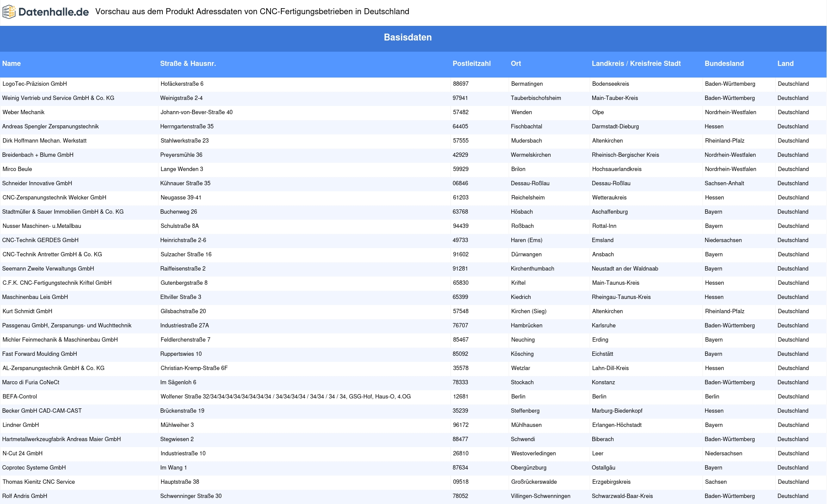Screen dimensions: 827x504
Task: Select Neustadt an der Waldnaab district
Action: click(x=625, y=268)
